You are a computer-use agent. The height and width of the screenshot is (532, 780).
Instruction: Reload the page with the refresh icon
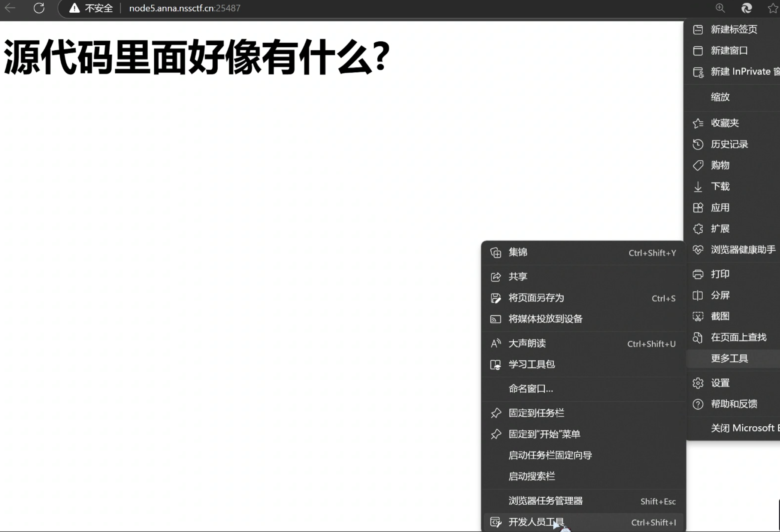pyautogui.click(x=39, y=8)
